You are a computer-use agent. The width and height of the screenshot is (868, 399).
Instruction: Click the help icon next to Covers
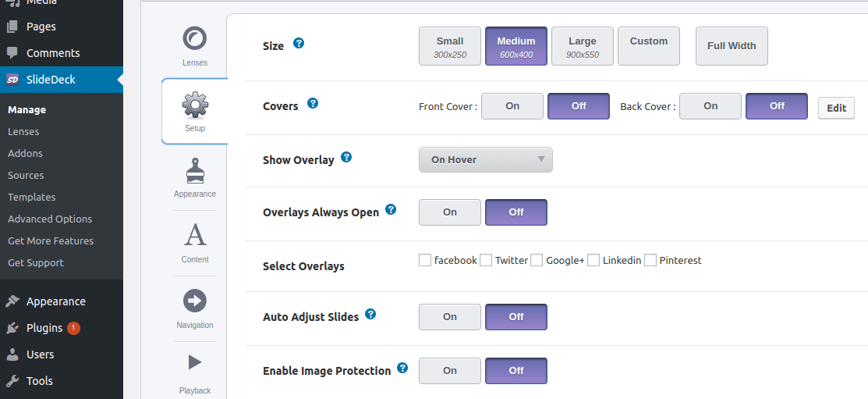pyautogui.click(x=313, y=103)
